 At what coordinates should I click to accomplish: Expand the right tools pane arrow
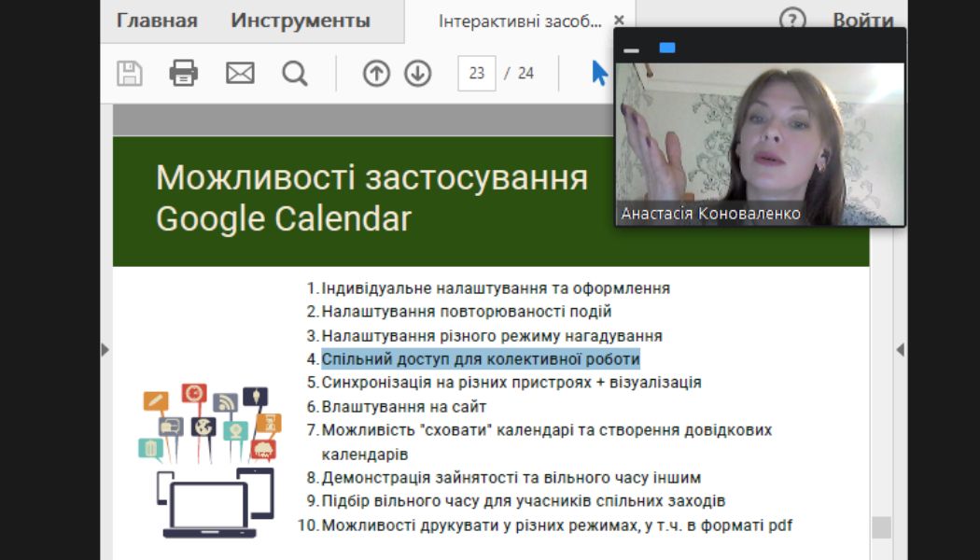[900, 349]
